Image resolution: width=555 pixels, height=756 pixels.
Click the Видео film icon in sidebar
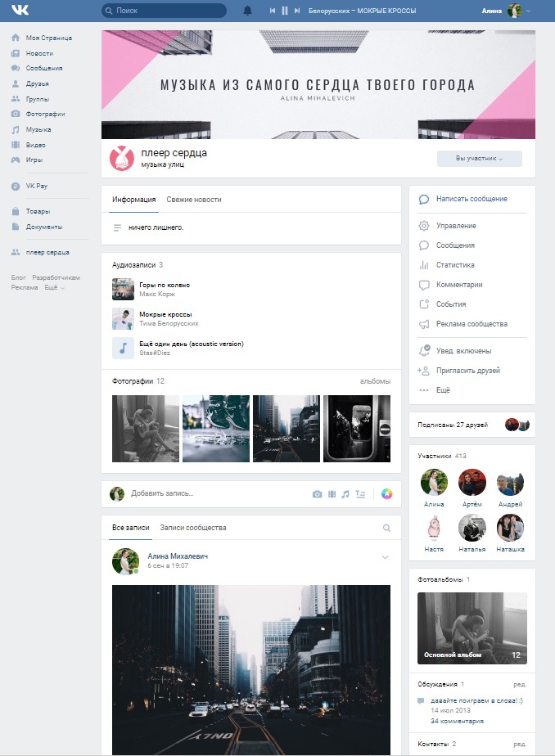(16, 145)
